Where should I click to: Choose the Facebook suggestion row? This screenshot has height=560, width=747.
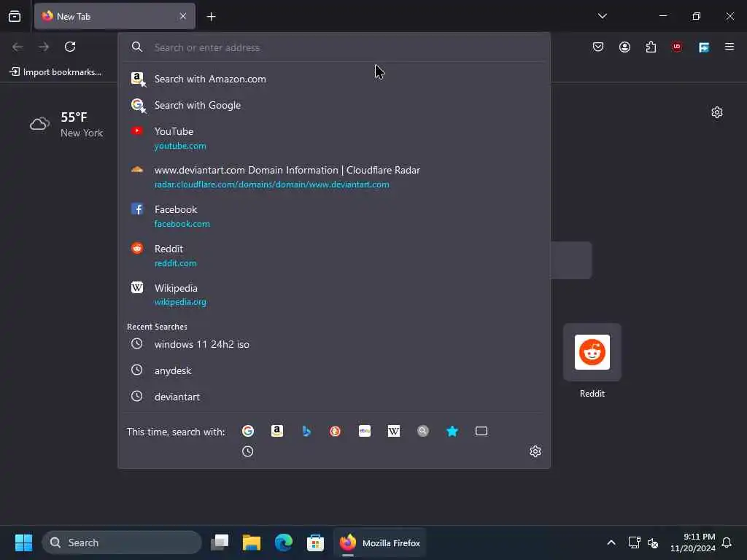pyautogui.click(x=334, y=216)
